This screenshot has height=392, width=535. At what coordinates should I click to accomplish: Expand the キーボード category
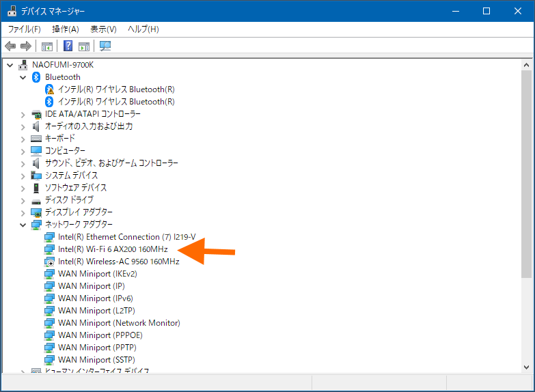point(23,139)
